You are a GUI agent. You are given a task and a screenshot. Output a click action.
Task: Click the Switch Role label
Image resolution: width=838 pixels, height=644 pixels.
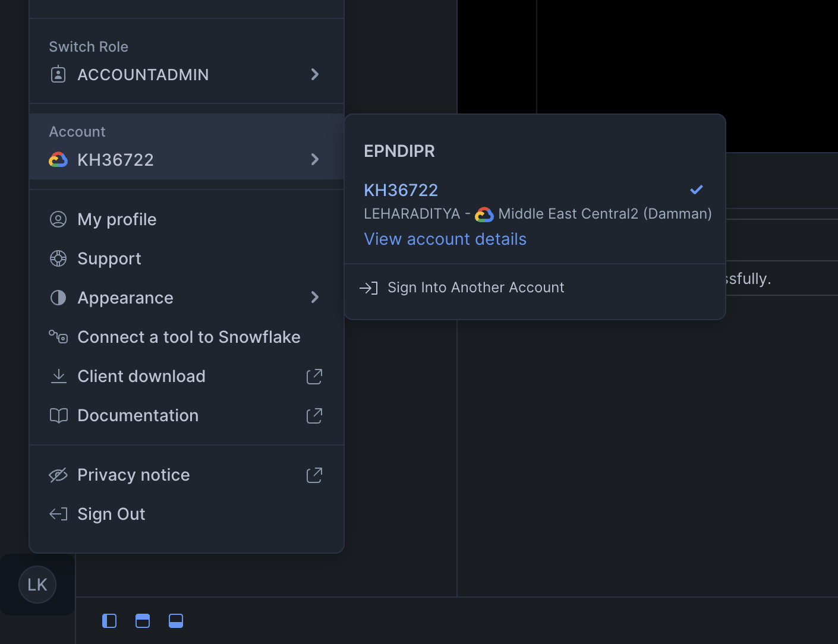point(89,46)
